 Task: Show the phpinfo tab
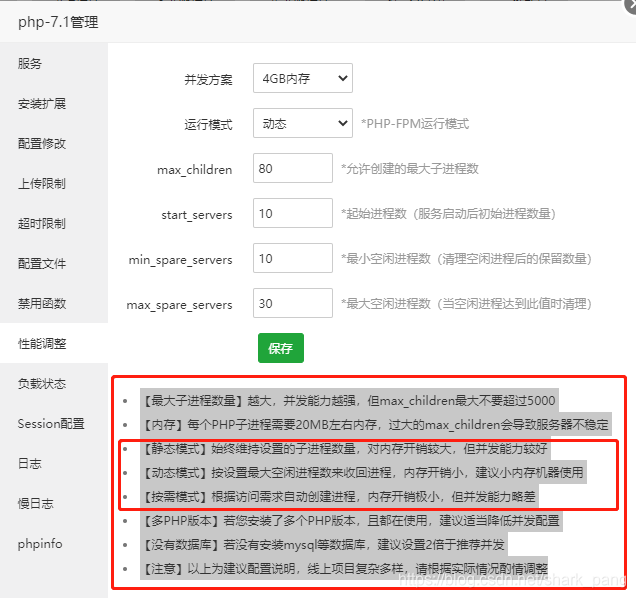click(x=54, y=543)
